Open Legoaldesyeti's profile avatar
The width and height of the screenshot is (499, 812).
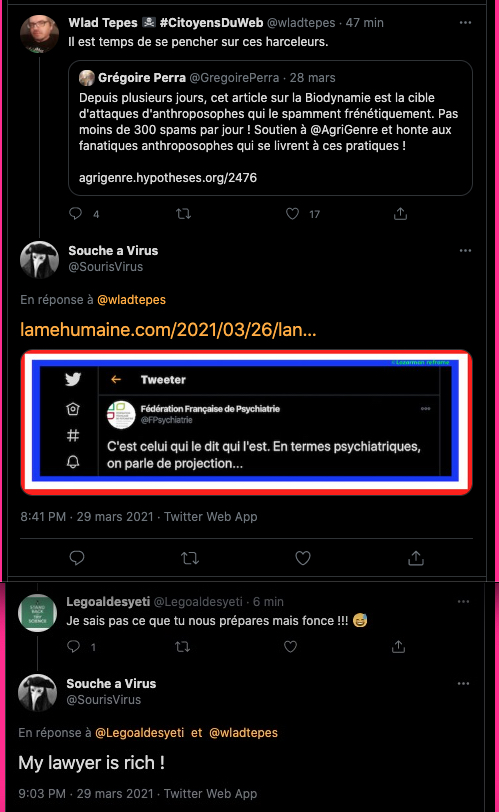37,613
